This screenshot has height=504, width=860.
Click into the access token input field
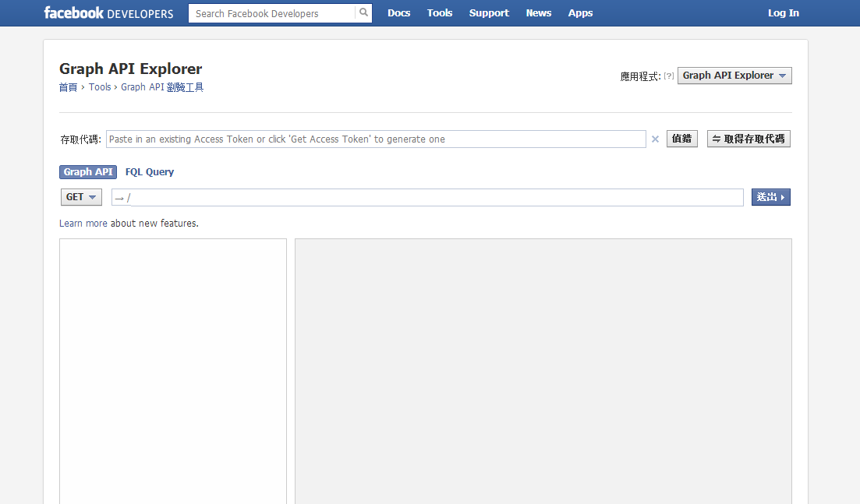point(376,139)
